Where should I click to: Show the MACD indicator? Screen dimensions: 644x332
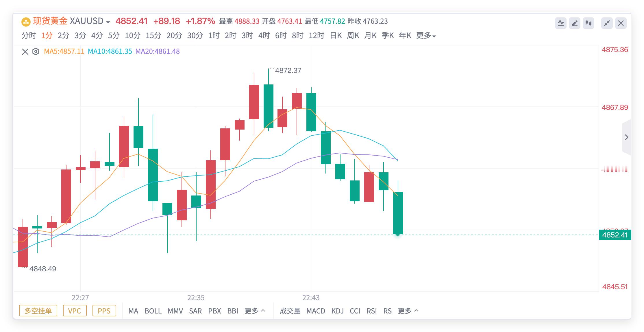[316, 311]
